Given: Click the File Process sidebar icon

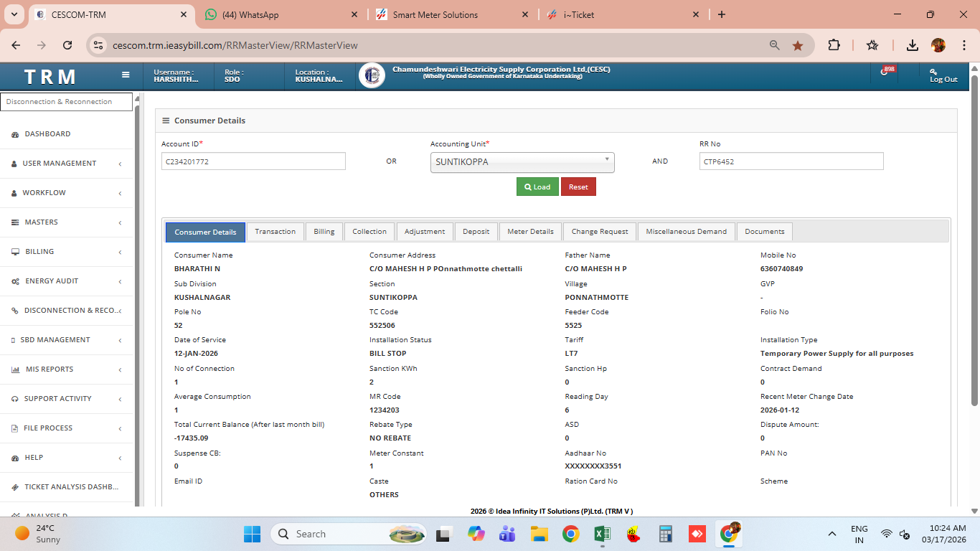Looking at the screenshot, I should tap(15, 428).
